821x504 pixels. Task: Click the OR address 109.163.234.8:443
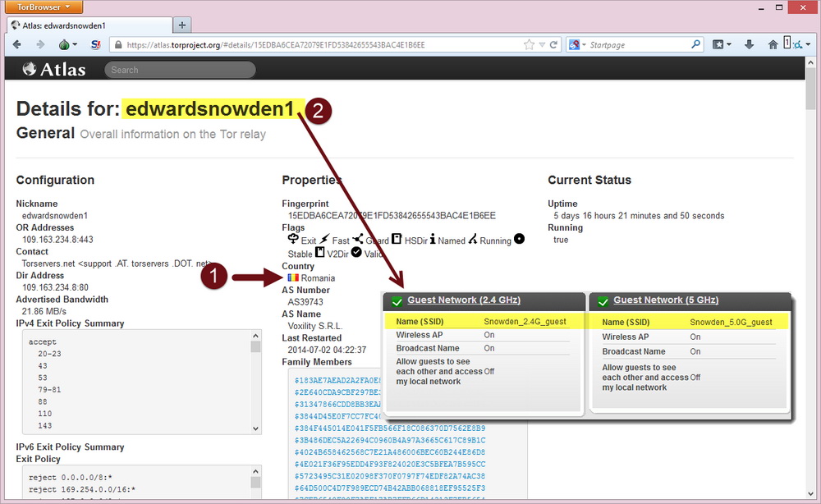(57, 240)
